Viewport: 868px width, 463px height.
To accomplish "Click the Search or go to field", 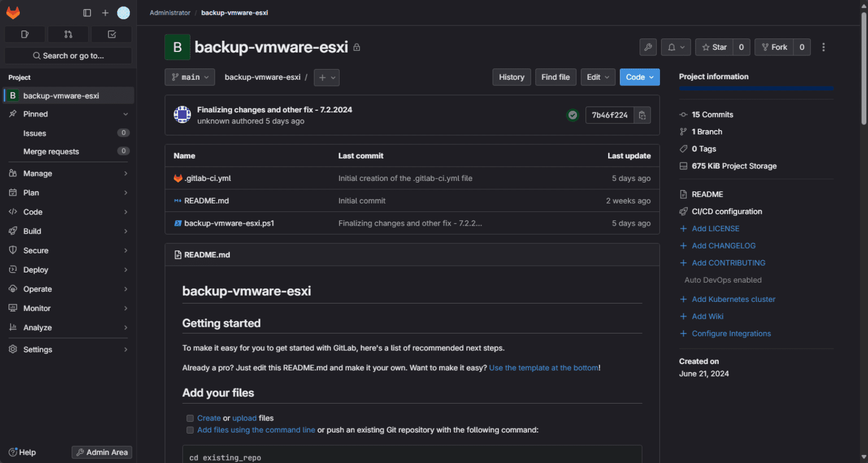I will [x=68, y=55].
